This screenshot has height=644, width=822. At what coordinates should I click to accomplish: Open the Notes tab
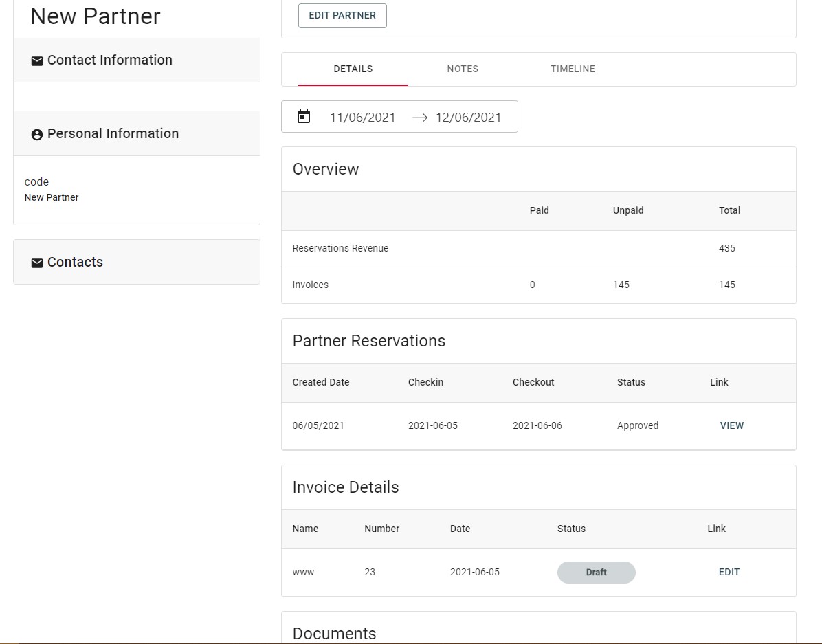pos(463,69)
